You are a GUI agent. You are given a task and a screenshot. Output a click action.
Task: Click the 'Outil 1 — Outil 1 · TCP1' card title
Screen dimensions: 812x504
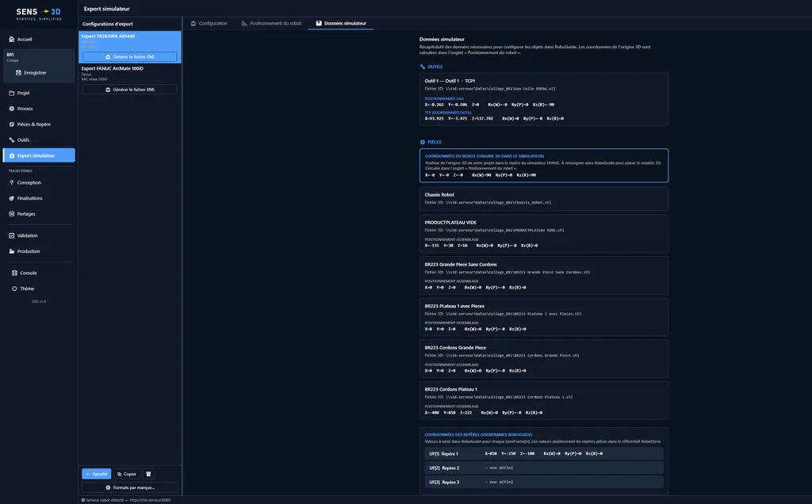[x=450, y=81]
